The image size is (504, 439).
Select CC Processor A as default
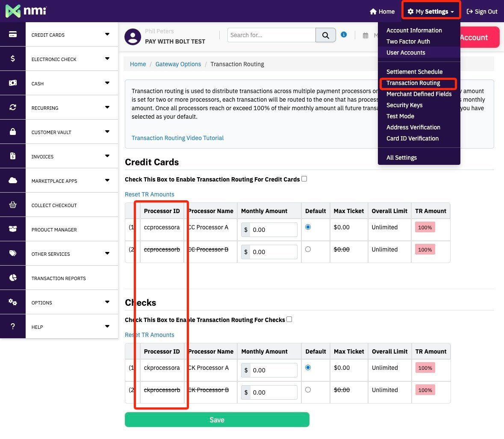(308, 227)
